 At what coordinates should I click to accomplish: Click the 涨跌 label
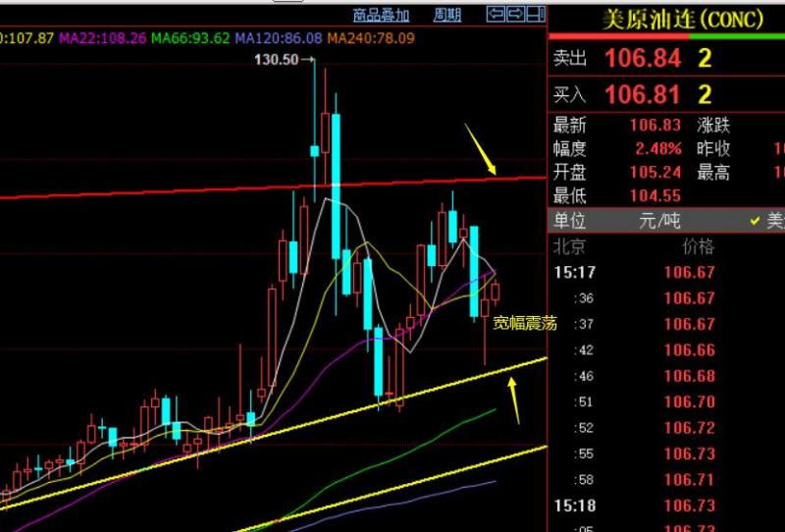click(713, 125)
